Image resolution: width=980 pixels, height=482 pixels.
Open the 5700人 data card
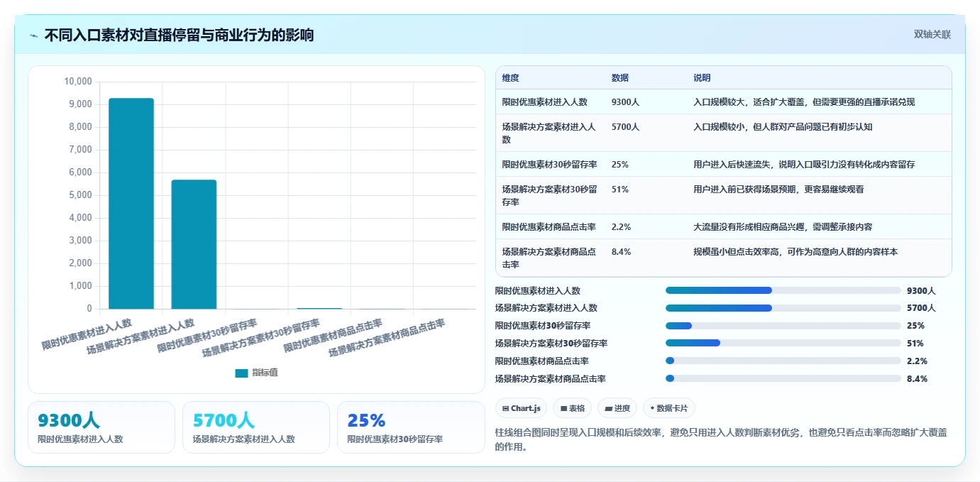[x=256, y=427]
